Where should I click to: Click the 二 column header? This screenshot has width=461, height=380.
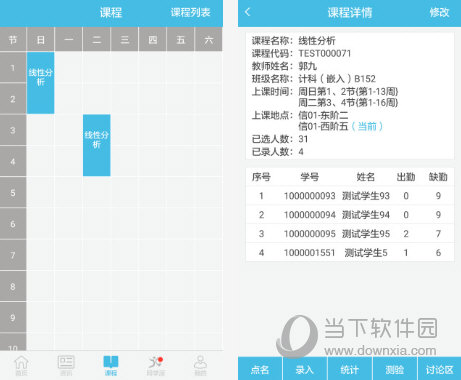[96, 40]
